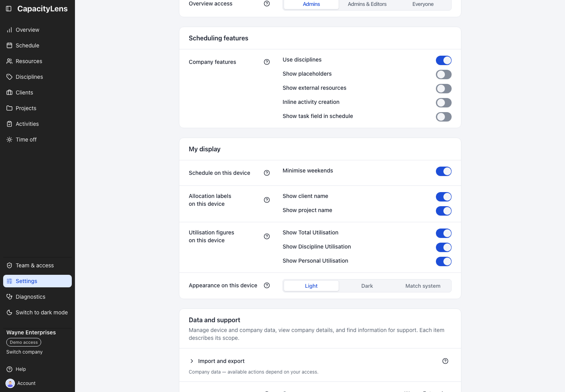Click the account avatar icon
The width and height of the screenshot is (565, 392).
pyautogui.click(x=10, y=383)
